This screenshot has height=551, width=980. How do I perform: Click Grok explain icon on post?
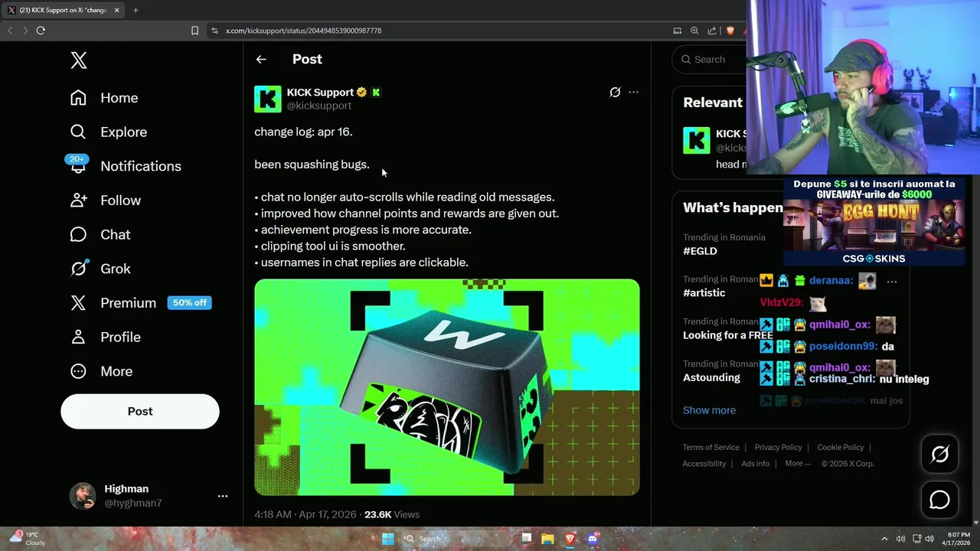[615, 92]
